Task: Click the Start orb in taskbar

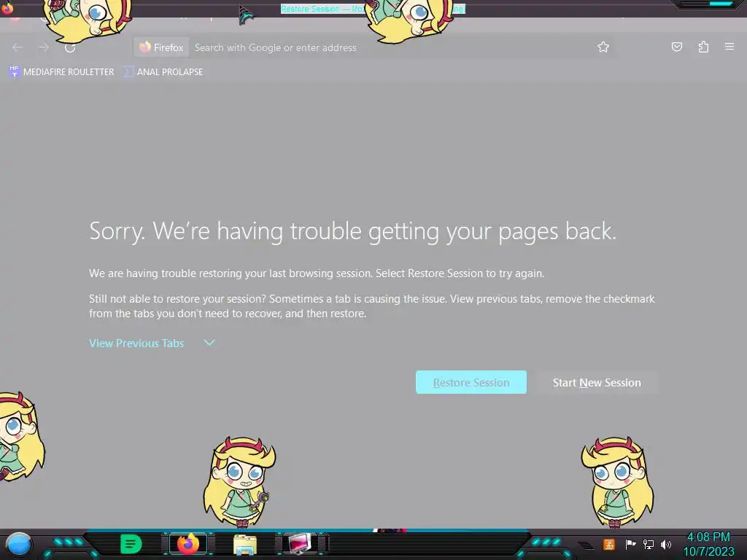Action: pos(18,545)
